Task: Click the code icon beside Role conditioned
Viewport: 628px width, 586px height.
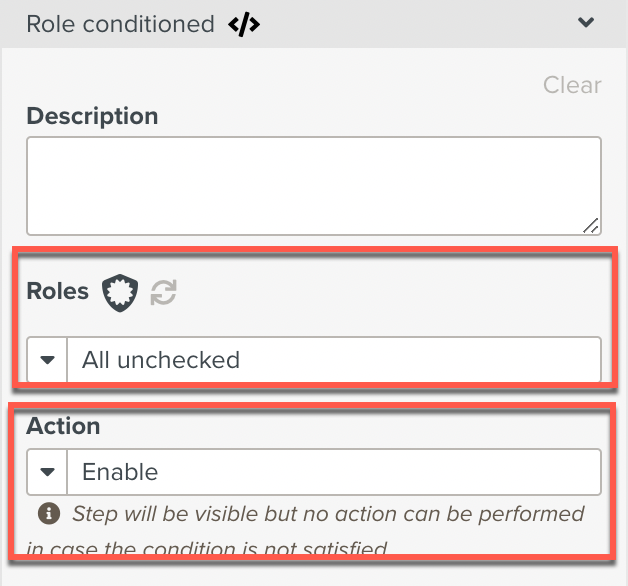Action: pyautogui.click(x=244, y=24)
